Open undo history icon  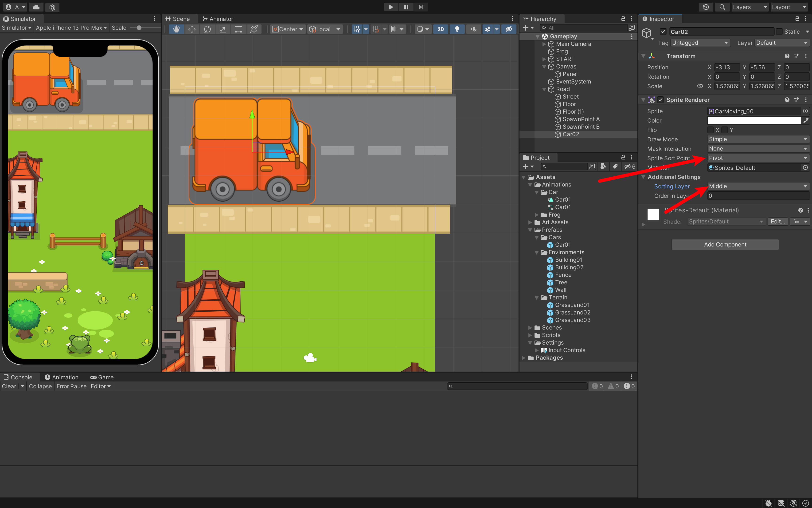[706, 7]
